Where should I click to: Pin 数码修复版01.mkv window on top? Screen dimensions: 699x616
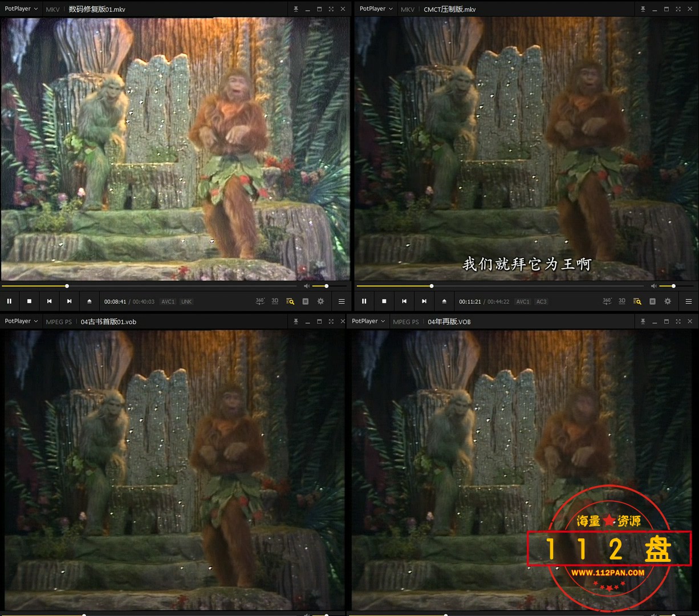[295, 9]
